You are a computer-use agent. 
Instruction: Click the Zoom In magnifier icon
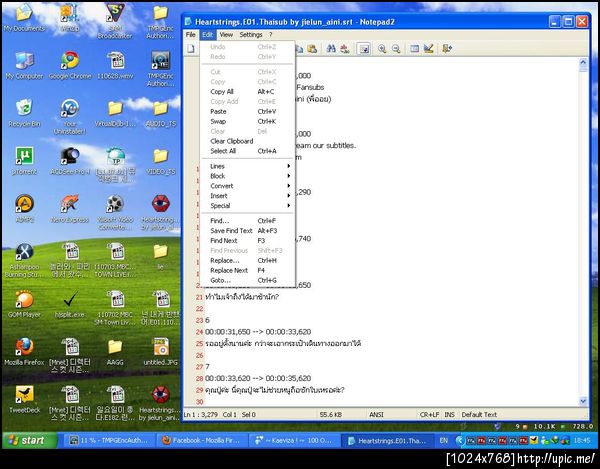click(382, 49)
